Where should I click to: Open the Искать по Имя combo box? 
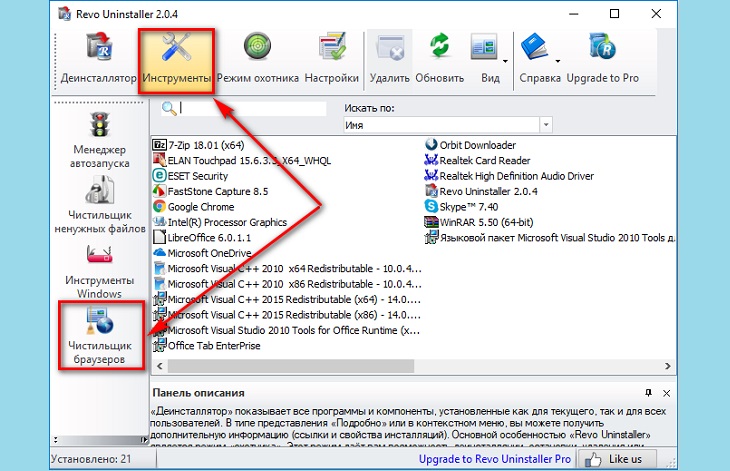448,125
